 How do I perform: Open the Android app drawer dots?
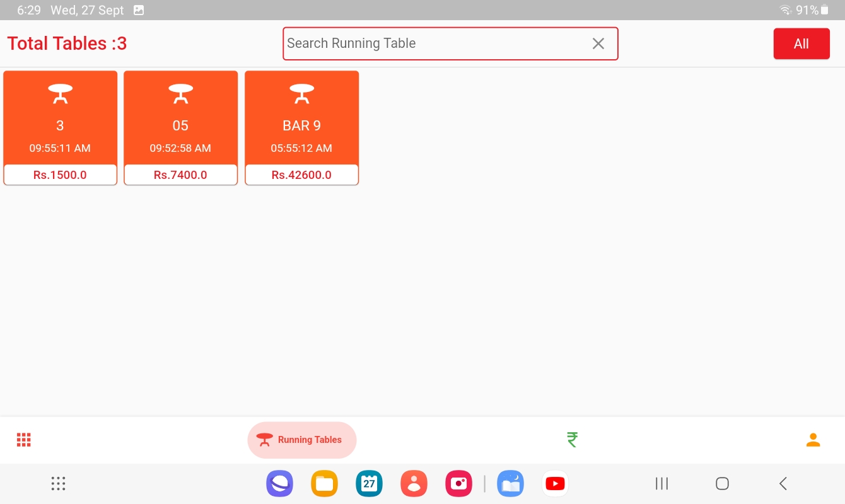pos(58,483)
